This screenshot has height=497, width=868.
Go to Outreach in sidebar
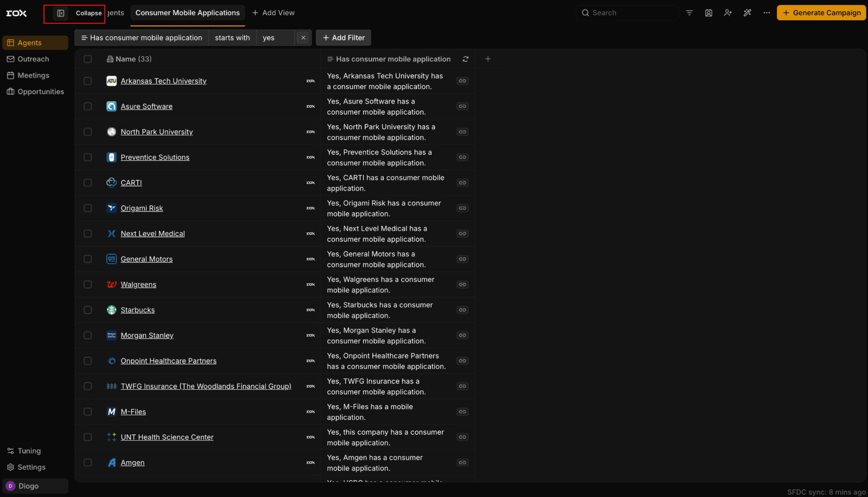(x=33, y=59)
